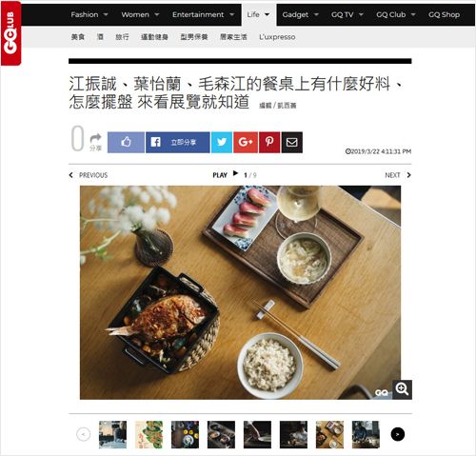Open the magnifier zoom icon on the photo
The image size is (476, 456).
click(x=402, y=389)
